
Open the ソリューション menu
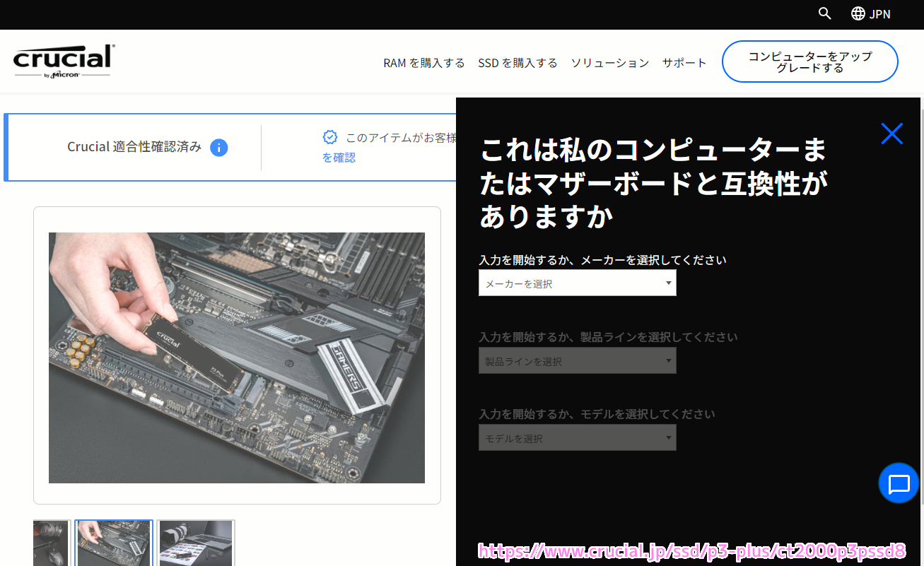pyautogui.click(x=609, y=63)
